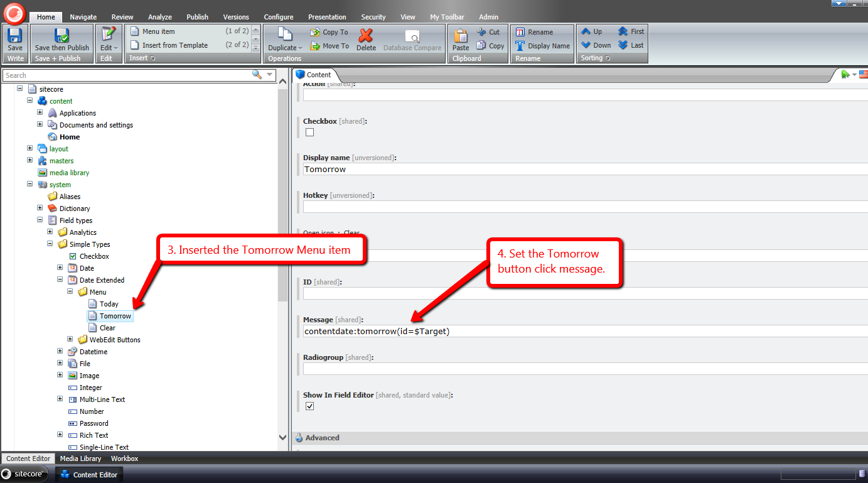Click the Delete red X icon

click(366, 36)
